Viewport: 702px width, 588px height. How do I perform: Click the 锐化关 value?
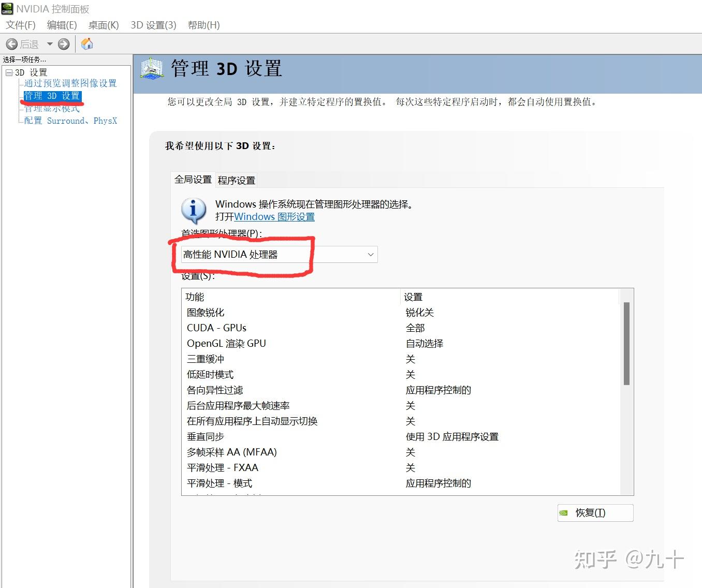point(420,313)
